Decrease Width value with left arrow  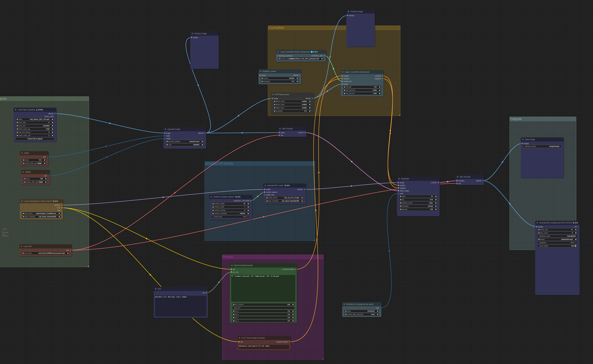[x=23, y=160]
